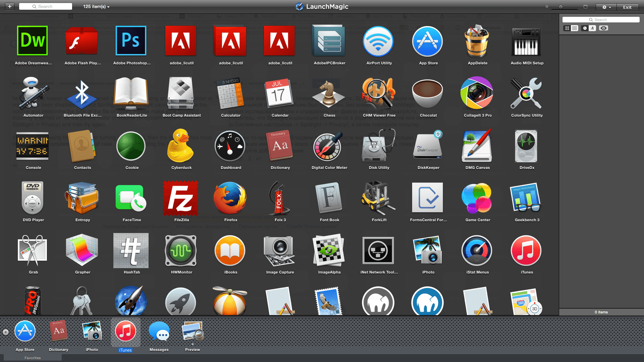644x362 pixels.
Task: Switch side panel to list view
Action: point(575,28)
